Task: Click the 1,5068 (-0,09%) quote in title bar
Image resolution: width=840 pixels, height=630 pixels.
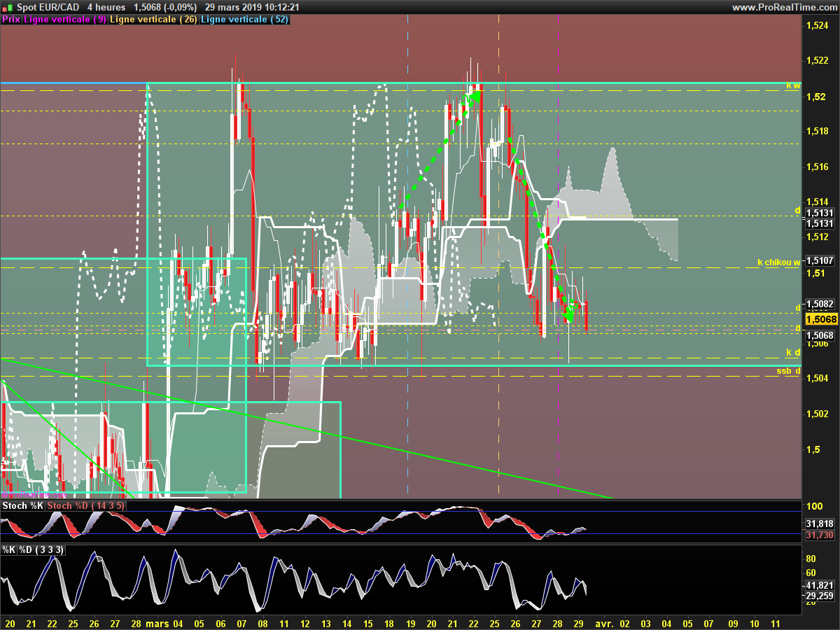Action: (165, 7)
